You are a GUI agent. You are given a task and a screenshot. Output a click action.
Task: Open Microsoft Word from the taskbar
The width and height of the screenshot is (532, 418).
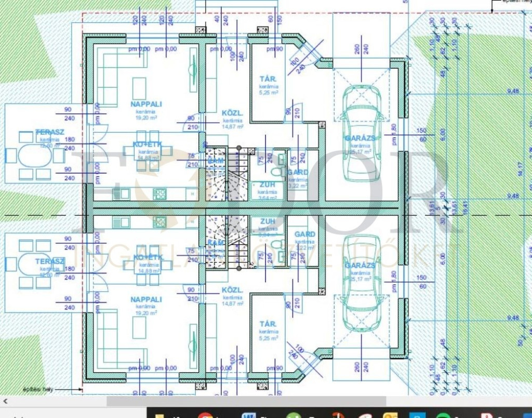(248, 415)
